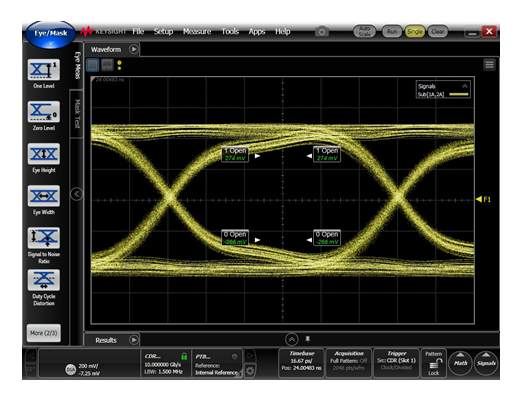532x412 pixels.
Task: Click the pin icon on Results bar
Action: click(308, 339)
